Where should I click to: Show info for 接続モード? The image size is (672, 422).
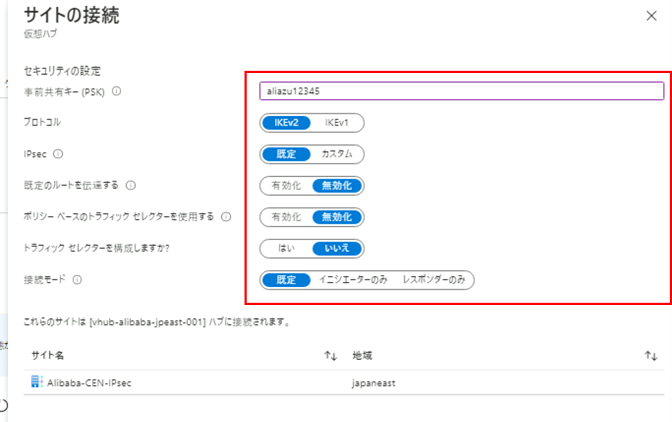(77, 280)
